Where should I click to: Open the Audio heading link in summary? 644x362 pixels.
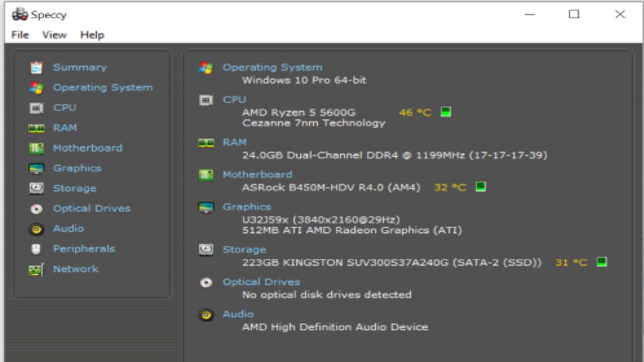click(237, 314)
